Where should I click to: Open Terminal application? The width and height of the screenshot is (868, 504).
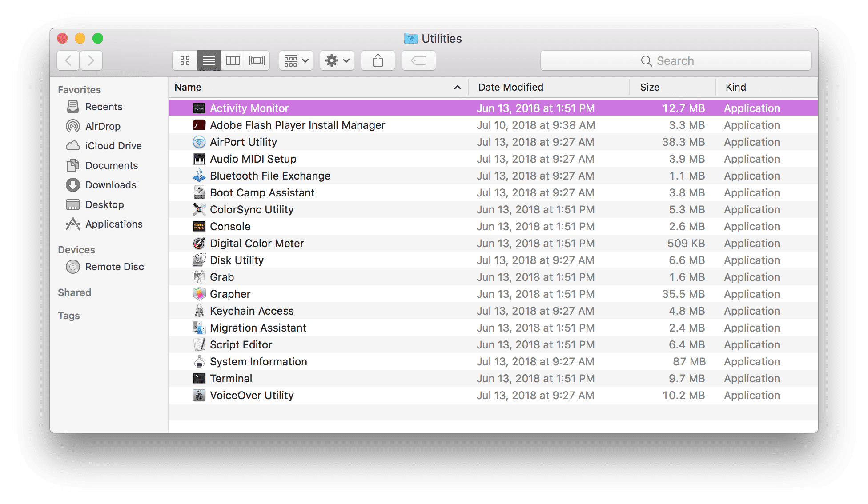[x=232, y=379]
